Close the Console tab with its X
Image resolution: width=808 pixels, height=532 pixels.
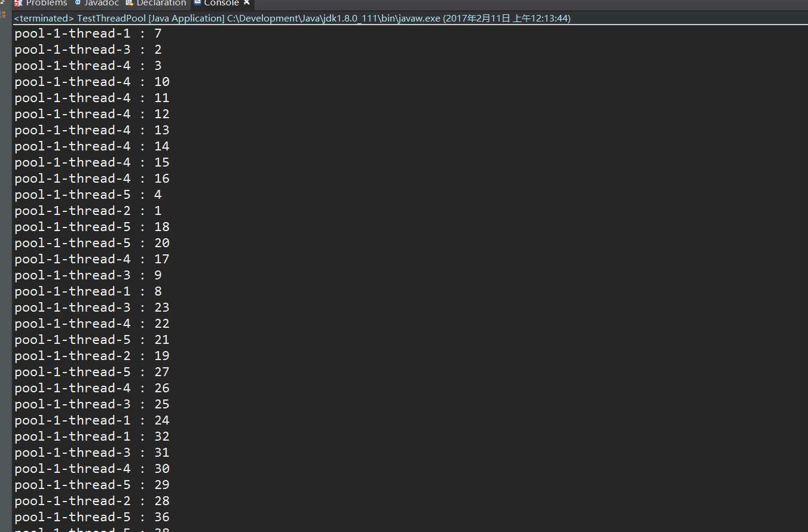[x=246, y=2]
